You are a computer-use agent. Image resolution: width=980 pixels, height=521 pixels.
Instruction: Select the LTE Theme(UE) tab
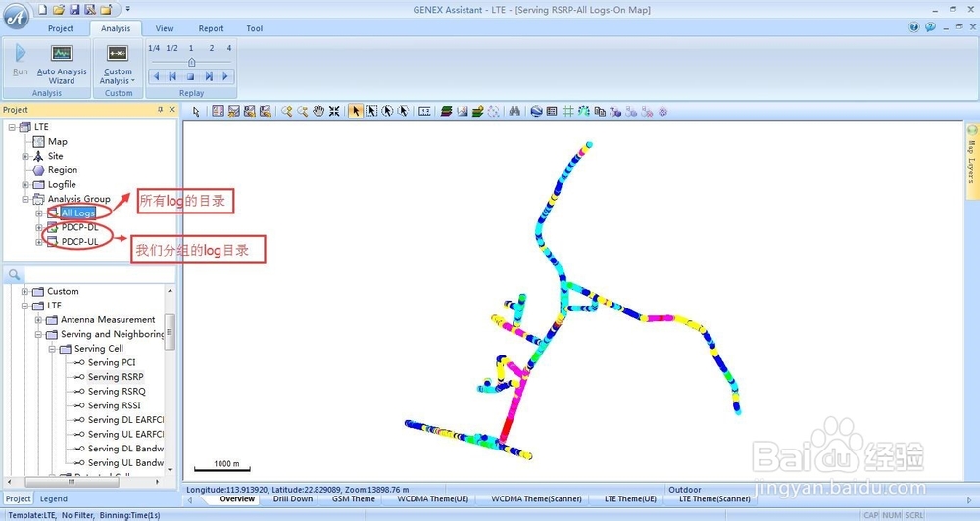click(x=630, y=499)
